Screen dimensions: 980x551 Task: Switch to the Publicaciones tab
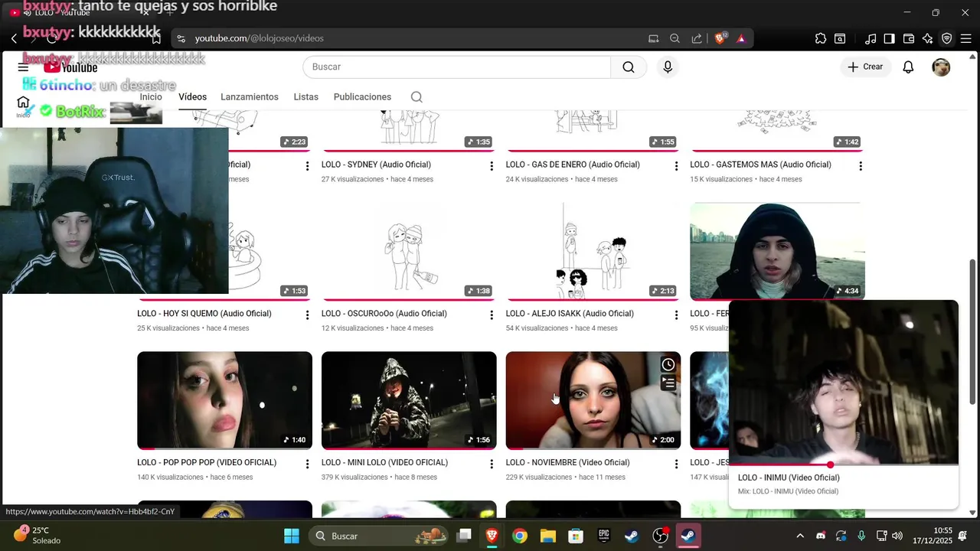coord(362,97)
